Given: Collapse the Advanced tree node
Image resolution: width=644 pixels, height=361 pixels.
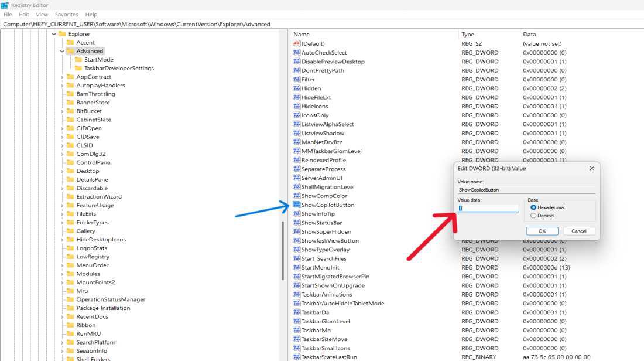Looking at the screenshot, I should [62, 52].
